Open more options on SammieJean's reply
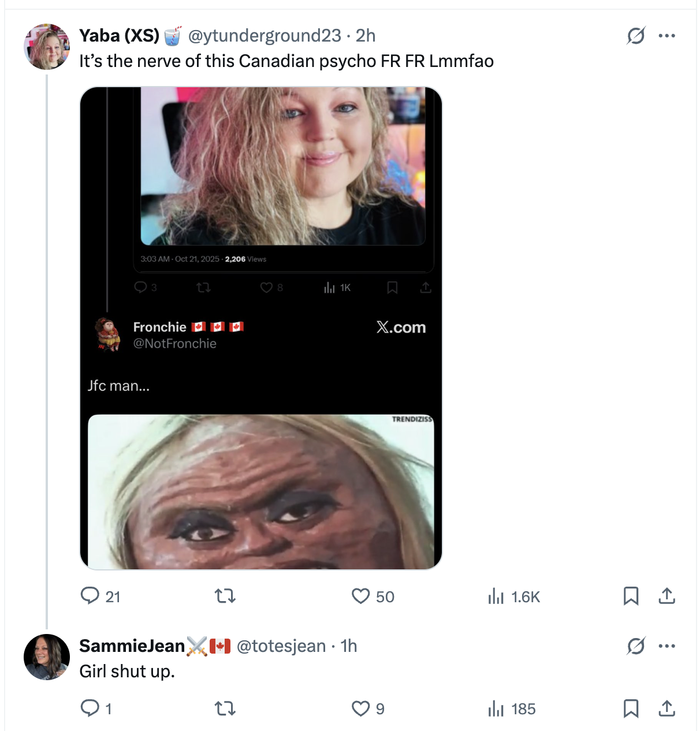Viewport: 700px width, 731px height. point(667,646)
